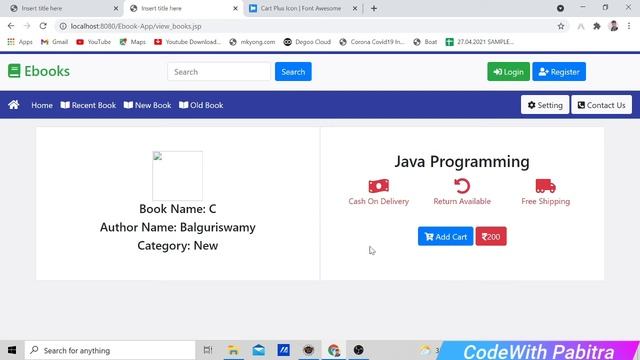This screenshot has width=640, height=360.
Task: Open Task View from taskbar
Action: 208,350
